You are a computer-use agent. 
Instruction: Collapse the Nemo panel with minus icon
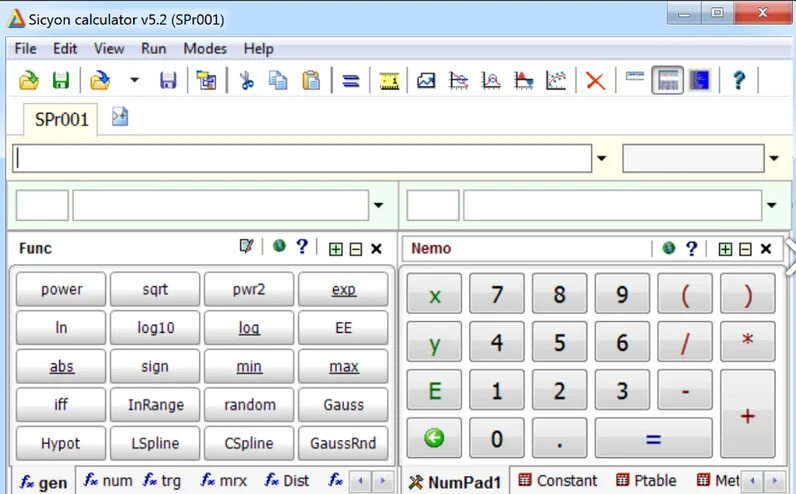745,249
